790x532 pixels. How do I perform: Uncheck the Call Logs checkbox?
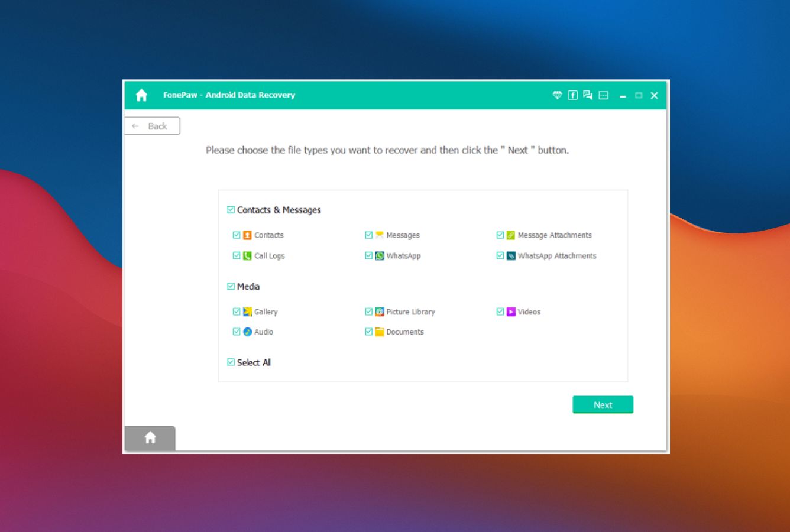coord(237,256)
